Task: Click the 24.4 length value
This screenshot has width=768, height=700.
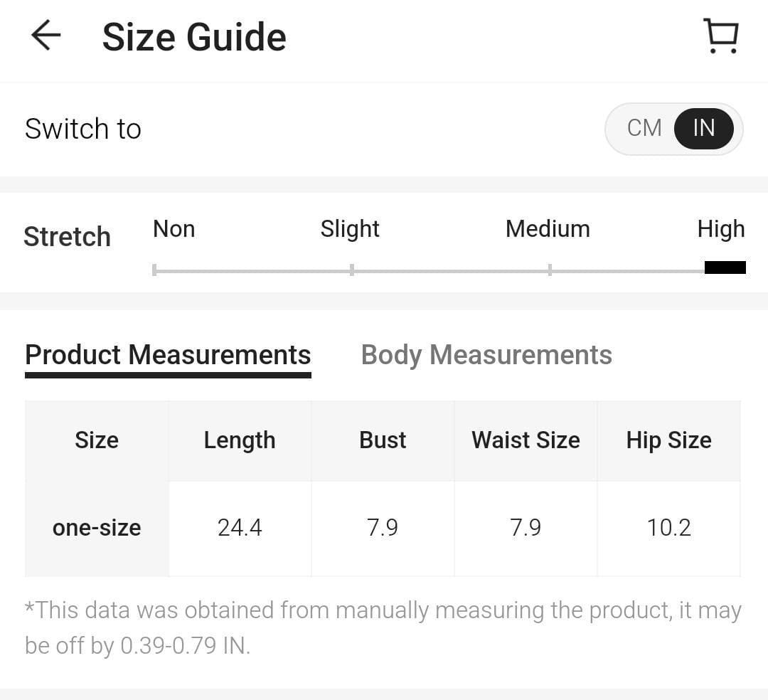Action: (x=240, y=528)
